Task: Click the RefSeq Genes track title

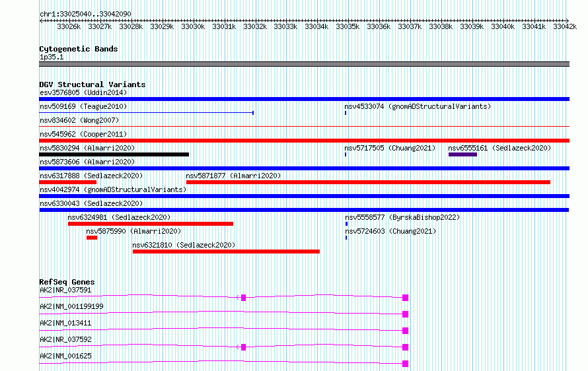Action: tap(67, 282)
